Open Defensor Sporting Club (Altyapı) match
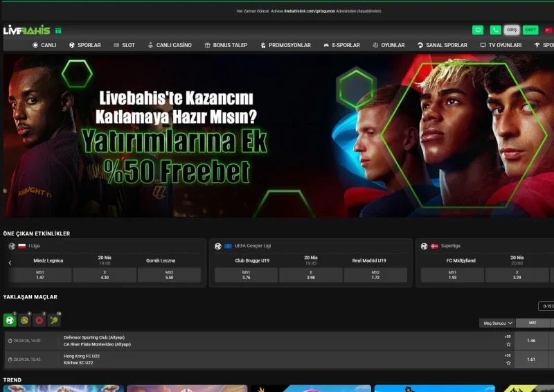This screenshot has width=554, height=392. click(x=94, y=337)
